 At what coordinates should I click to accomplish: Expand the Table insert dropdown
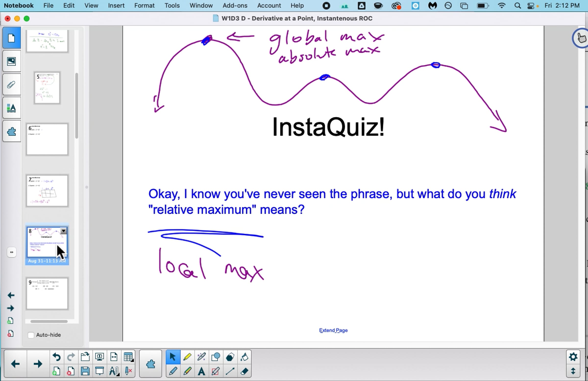pyautogui.click(x=128, y=357)
